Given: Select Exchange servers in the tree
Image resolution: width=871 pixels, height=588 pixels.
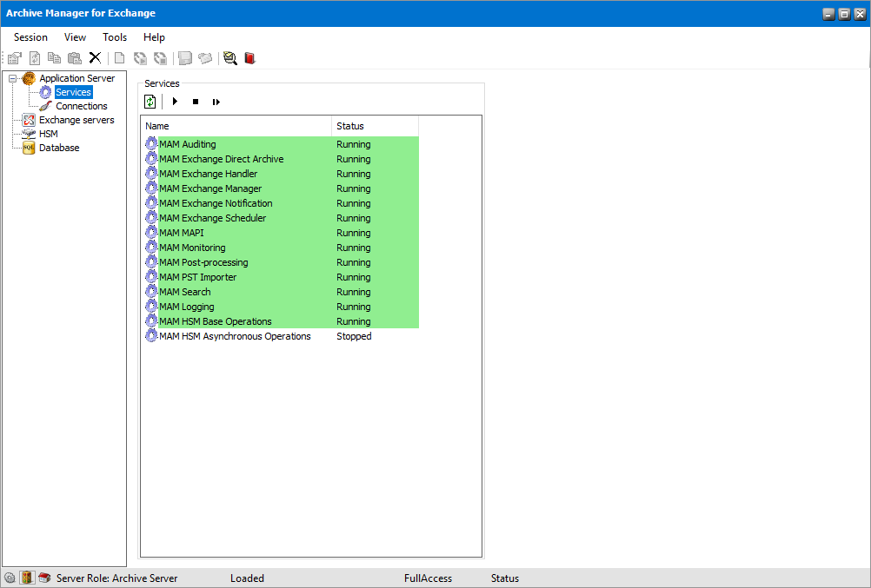Looking at the screenshot, I should [x=76, y=120].
